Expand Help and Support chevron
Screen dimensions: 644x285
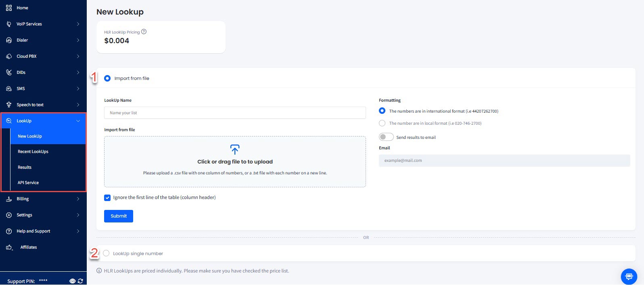[x=78, y=231]
